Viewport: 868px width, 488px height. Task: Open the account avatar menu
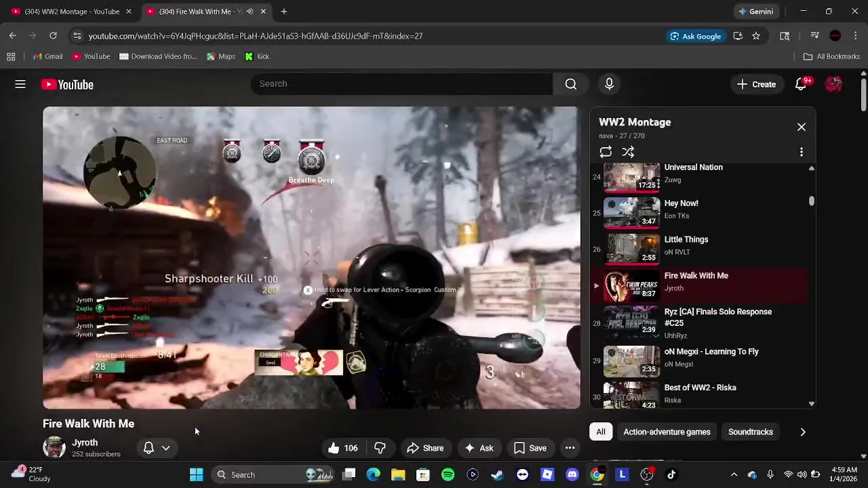point(834,84)
